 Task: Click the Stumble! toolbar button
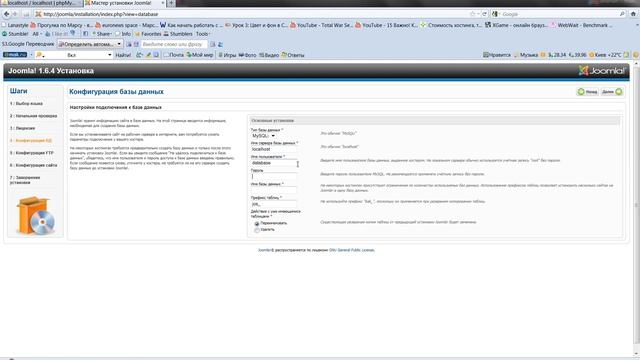click(x=16, y=34)
